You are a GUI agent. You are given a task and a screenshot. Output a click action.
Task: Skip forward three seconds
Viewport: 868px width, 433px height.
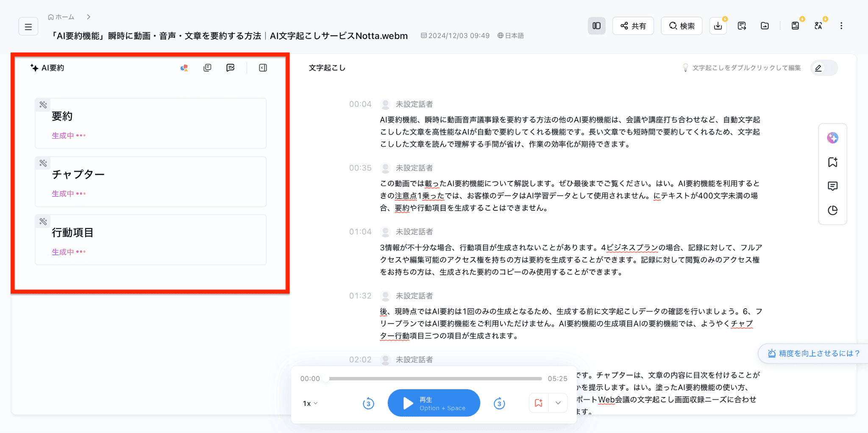coord(499,403)
